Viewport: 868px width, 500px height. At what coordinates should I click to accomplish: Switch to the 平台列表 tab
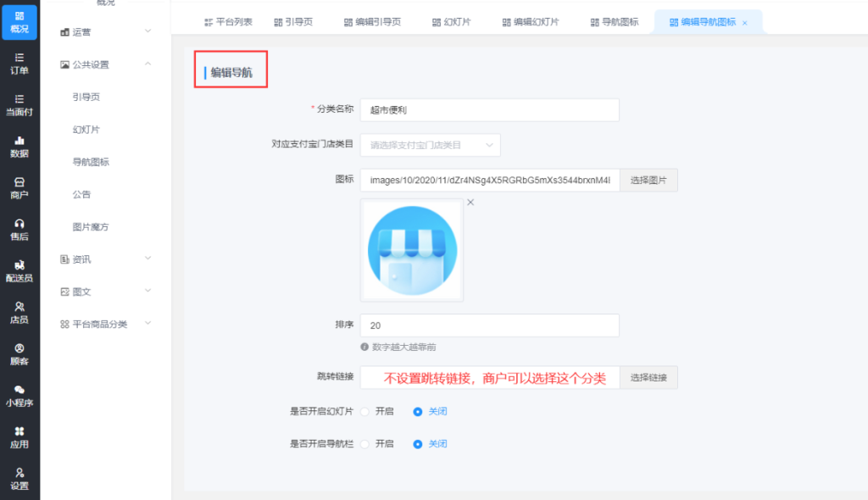pyautogui.click(x=228, y=22)
